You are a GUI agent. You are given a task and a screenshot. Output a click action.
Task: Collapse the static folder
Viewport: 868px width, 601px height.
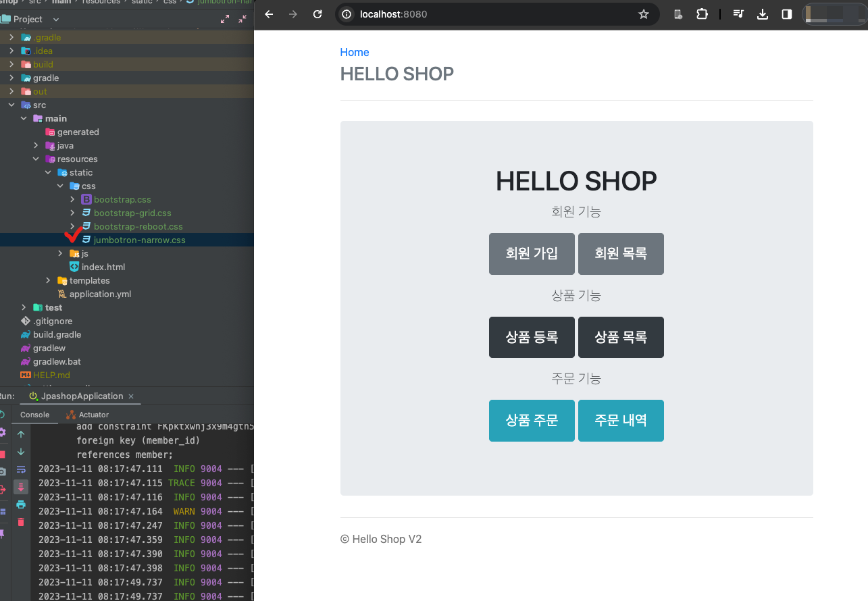point(48,172)
